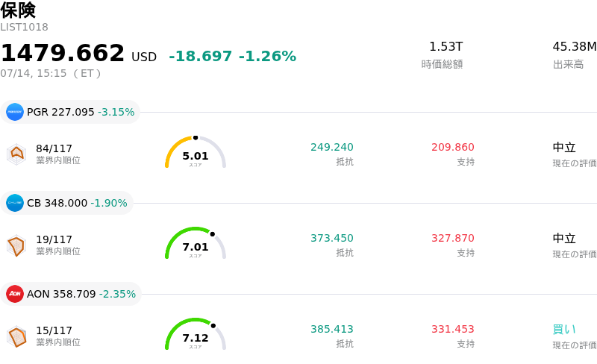Click the AON red company logo
597x364 pixels.
click(15, 294)
